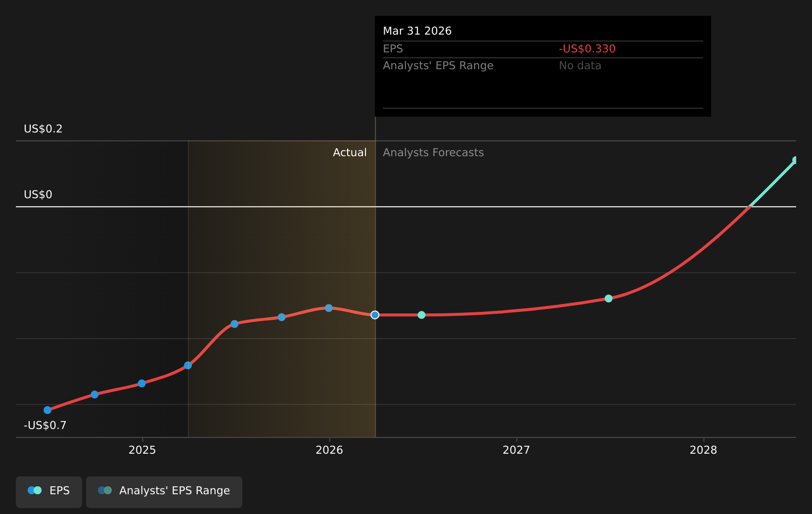Click the earliest EPS data point in 2024
Screen dimensions: 812x514
click(47, 410)
